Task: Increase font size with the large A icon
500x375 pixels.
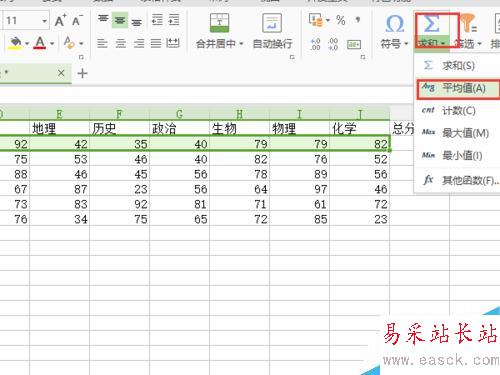Action: (x=60, y=21)
